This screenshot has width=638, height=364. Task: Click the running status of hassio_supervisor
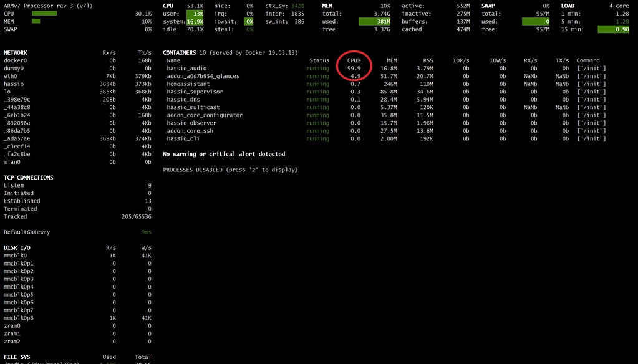coord(318,92)
